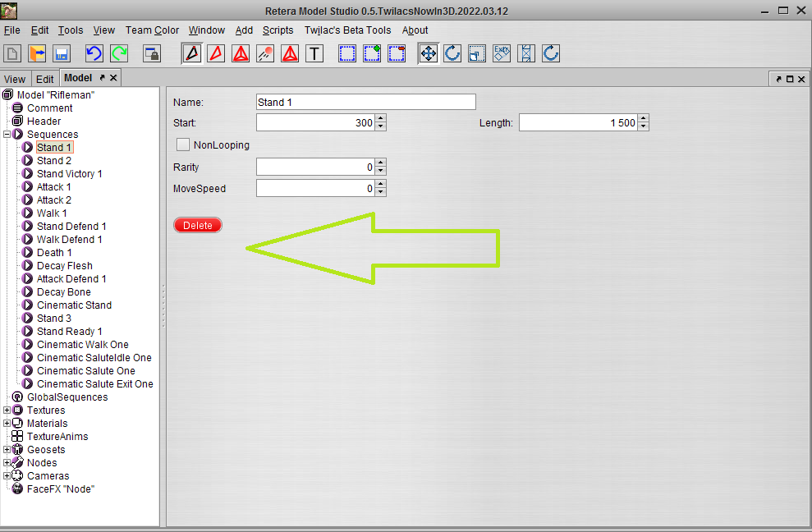Click the last rotate-style toolbar icon

pyautogui.click(x=551, y=53)
